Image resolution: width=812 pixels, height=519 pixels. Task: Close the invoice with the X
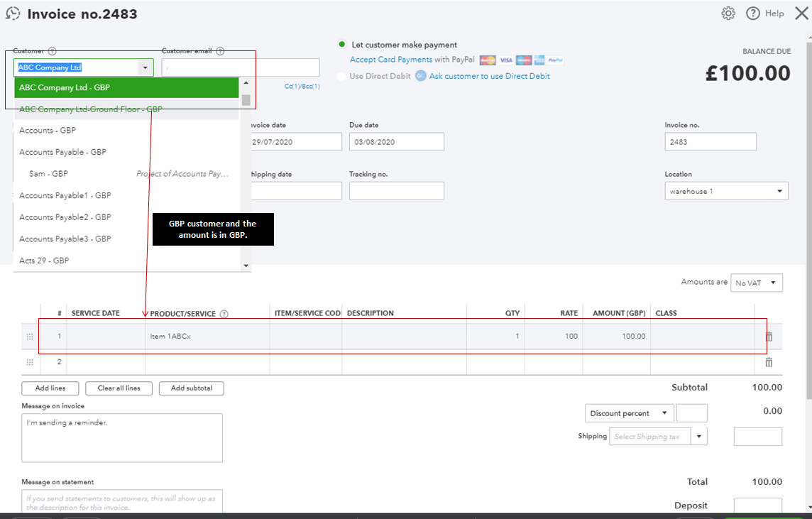pyautogui.click(x=801, y=13)
